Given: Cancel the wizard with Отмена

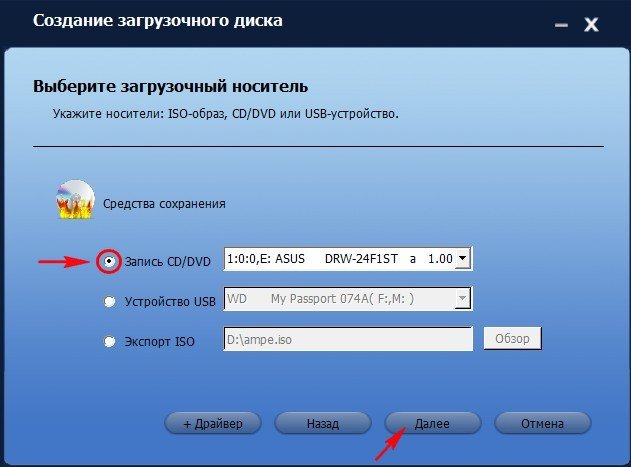Looking at the screenshot, I should pos(542,423).
